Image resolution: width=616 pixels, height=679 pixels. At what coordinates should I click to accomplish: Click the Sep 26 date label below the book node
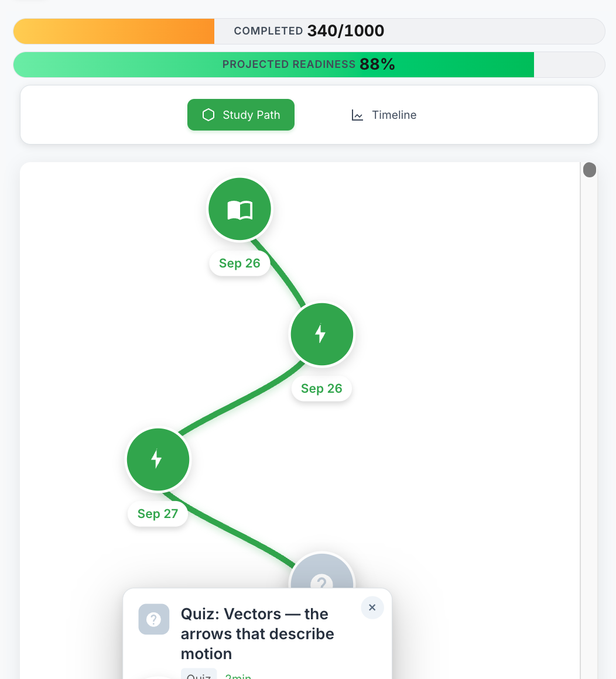pyautogui.click(x=239, y=263)
